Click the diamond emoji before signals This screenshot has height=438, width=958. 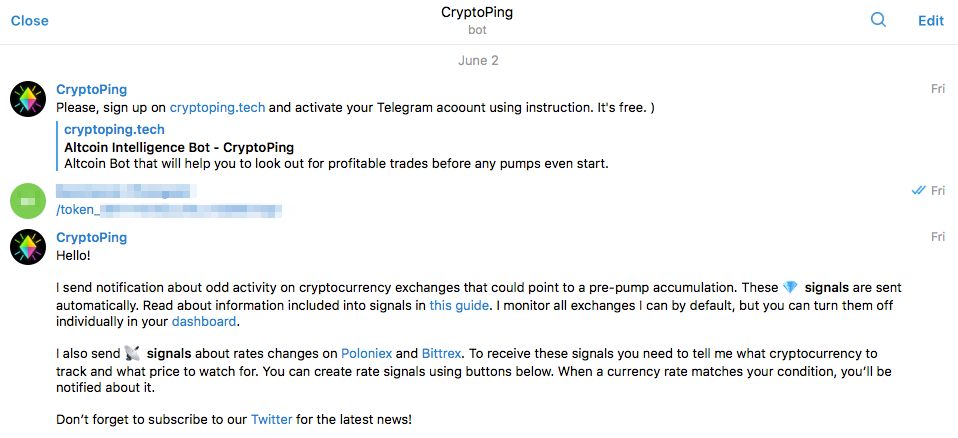pyautogui.click(x=791, y=288)
